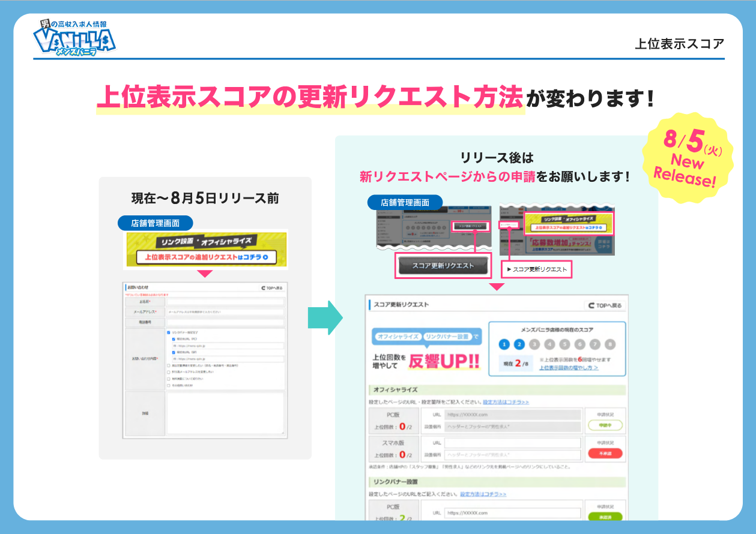Screen dimensions: 756x534
Task: Click the ▶ スコア更新リクエスト menu item
Action: tap(537, 269)
